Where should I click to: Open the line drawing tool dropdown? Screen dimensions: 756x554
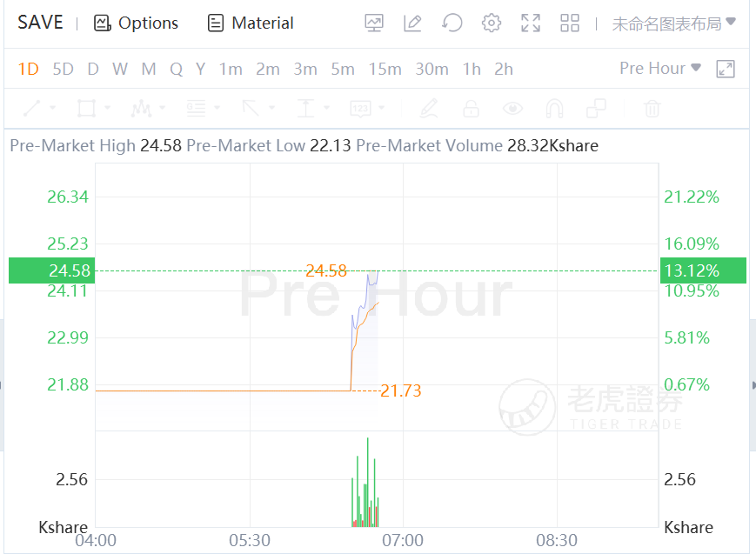tap(39, 109)
